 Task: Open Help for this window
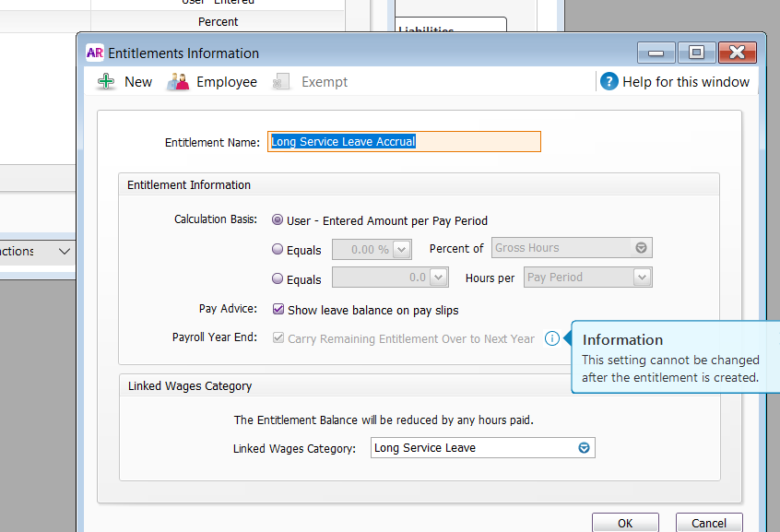point(609,82)
